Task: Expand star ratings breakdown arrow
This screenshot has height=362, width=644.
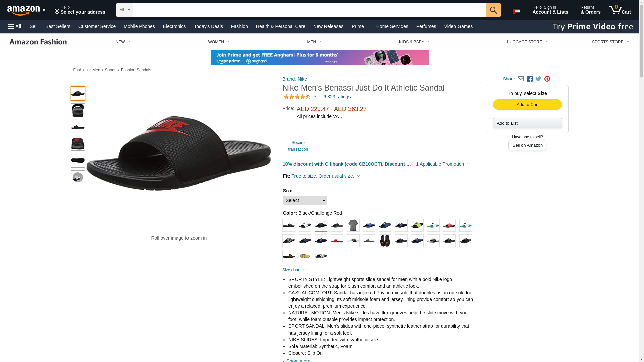Action: pyautogui.click(x=315, y=97)
